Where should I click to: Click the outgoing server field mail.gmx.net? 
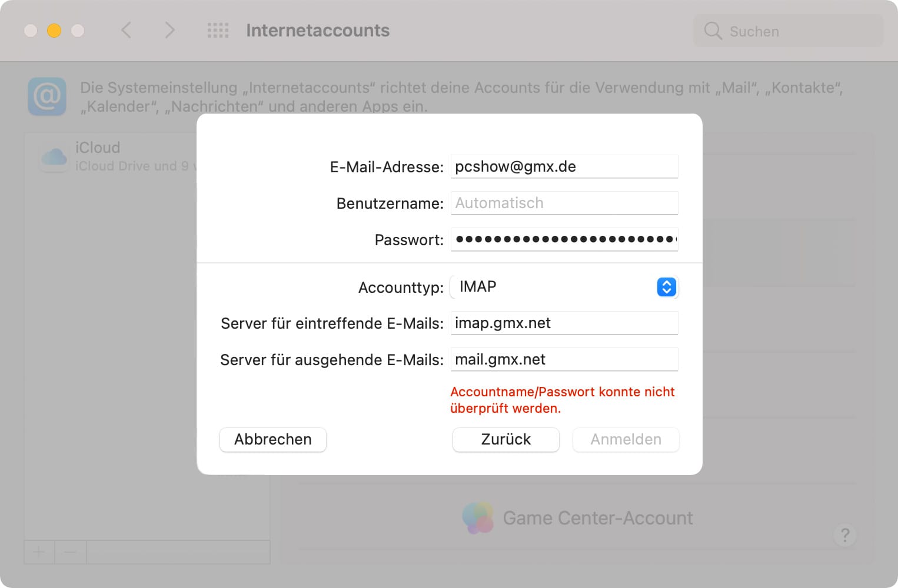564,359
